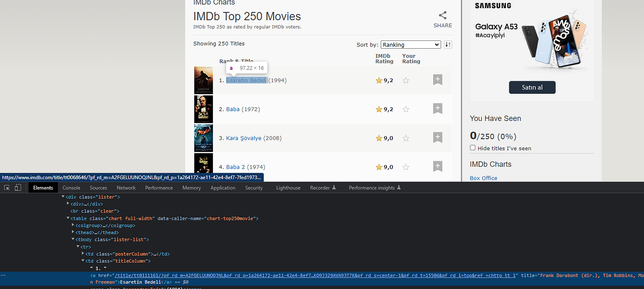Click the SHARE icon on the Top 250 chart
The height and width of the screenshot is (289, 644).
[x=442, y=15]
